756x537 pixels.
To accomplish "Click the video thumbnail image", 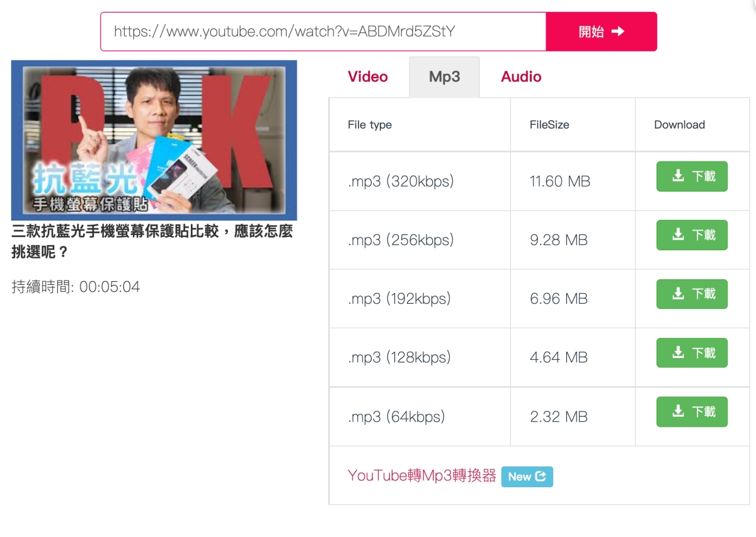I will 154,140.
